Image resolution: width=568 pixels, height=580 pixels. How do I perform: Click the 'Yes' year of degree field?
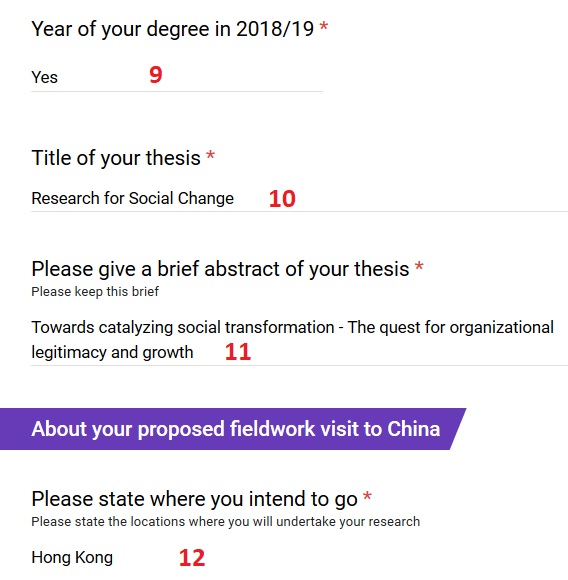coord(177,77)
